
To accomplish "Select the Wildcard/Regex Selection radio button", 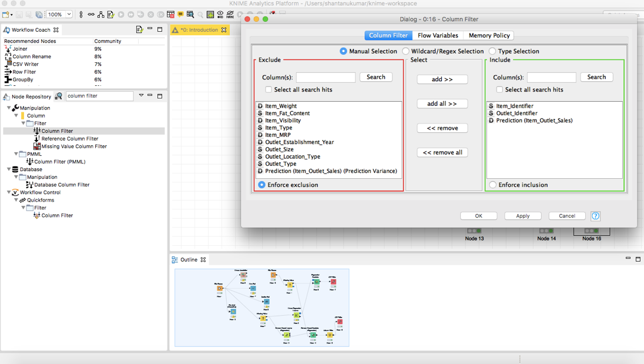I will [x=405, y=51].
